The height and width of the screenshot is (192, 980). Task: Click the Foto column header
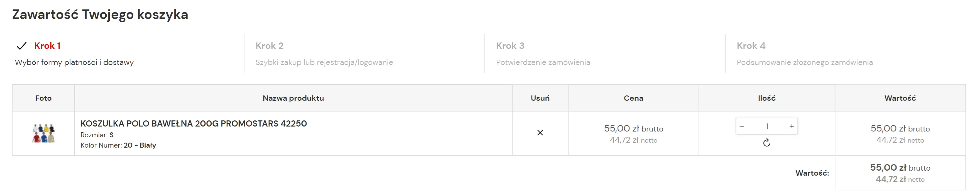(x=43, y=98)
